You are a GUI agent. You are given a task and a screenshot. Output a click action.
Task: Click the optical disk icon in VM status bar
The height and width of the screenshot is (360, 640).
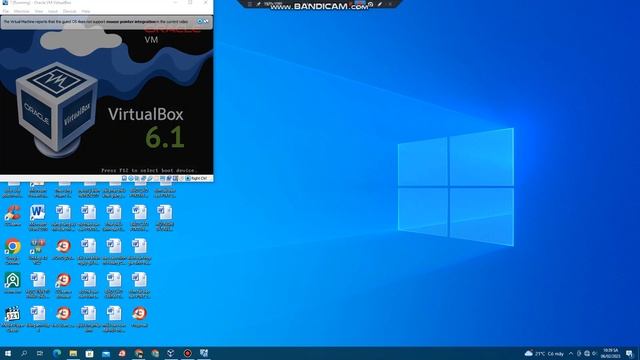point(131,178)
